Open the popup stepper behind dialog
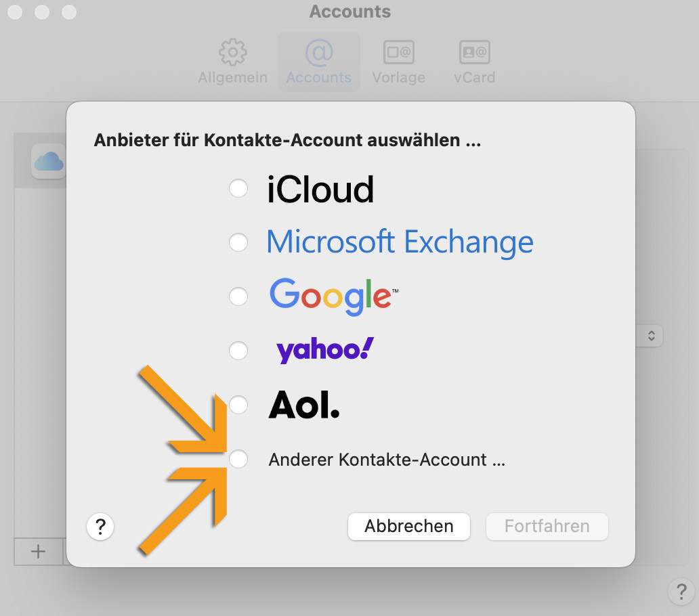The height and width of the screenshot is (616, 699). 652,335
